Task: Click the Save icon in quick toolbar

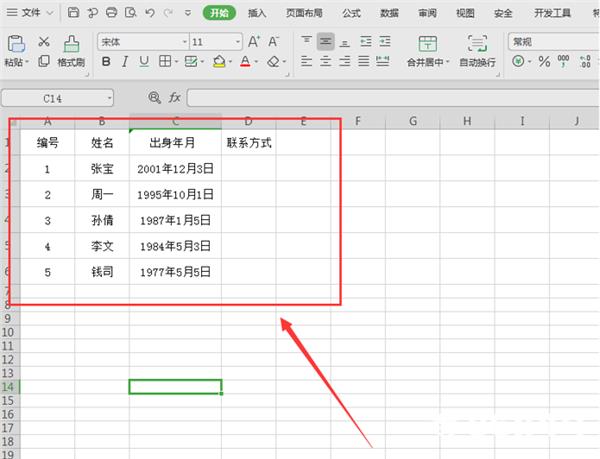Action: click(73, 13)
